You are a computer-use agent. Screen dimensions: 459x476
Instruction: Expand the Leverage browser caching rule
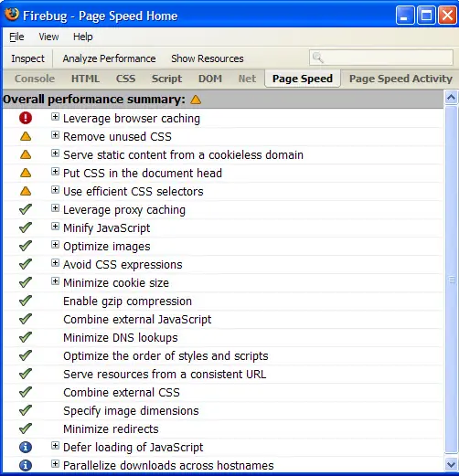click(x=55, y=117)
